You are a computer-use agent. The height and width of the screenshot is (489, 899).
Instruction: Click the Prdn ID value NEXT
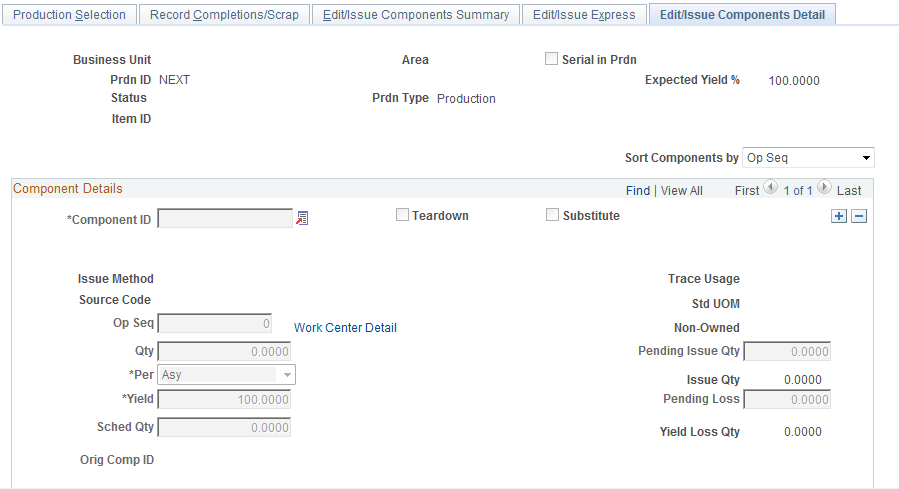[x=174, y=80]
